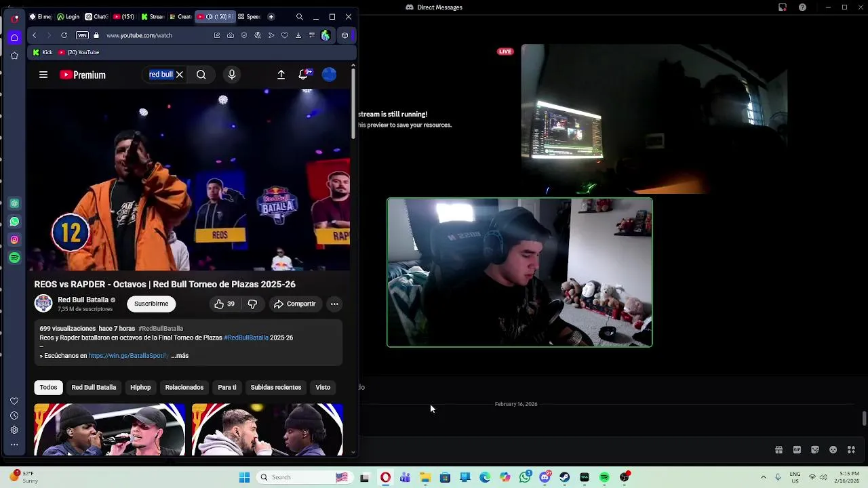Image resolution: width=868 pixels, height=488 pixels.
Task: Open the (20) YouTube bookmark
Action: click(79, 52)
